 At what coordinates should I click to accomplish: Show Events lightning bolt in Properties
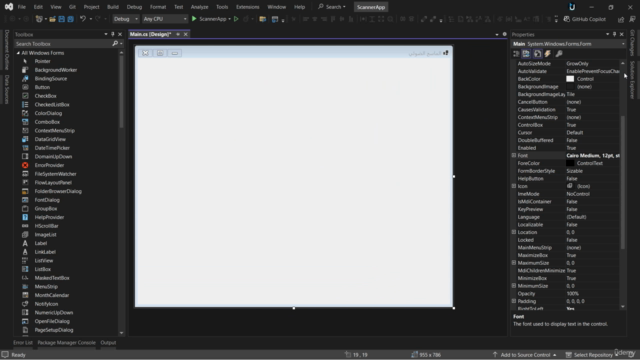click(548, 53)
